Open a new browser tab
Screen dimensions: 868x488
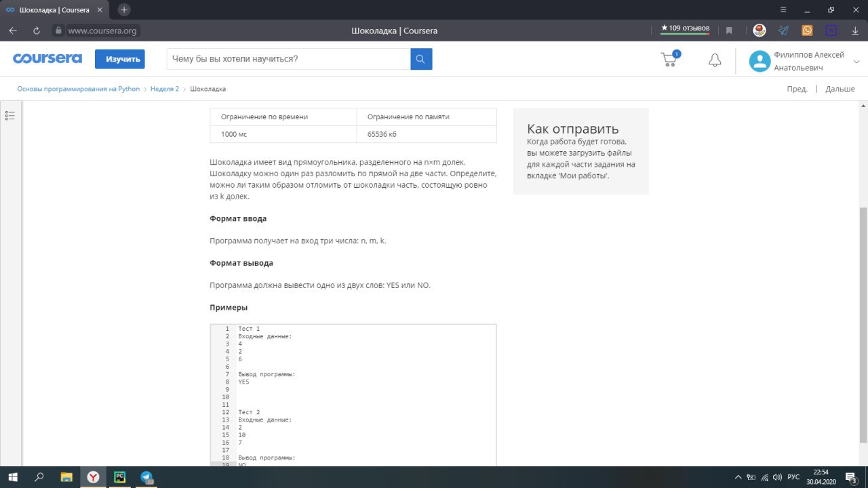point(124,9)
